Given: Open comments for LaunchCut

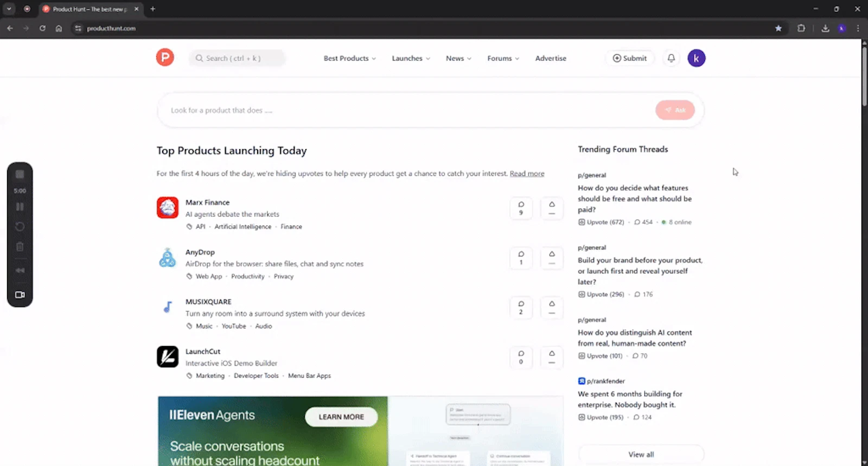Looking at the screenshot, I should pos(521,358).
